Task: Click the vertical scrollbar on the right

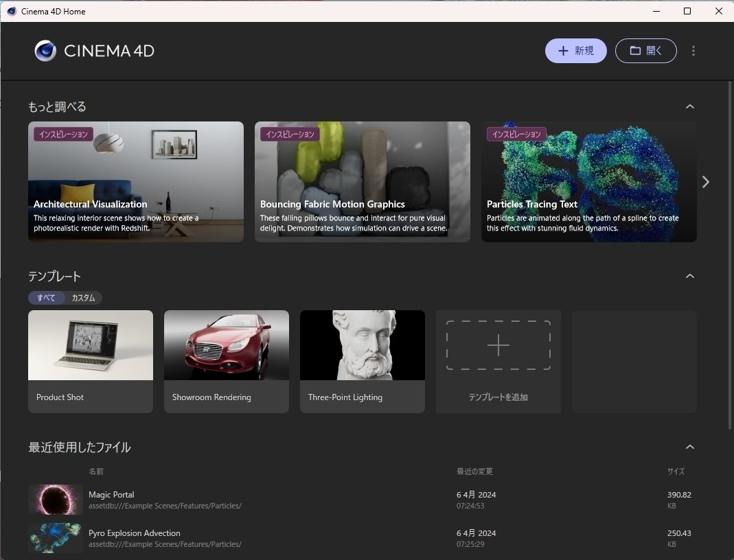Action: click(x=729, y=255)
